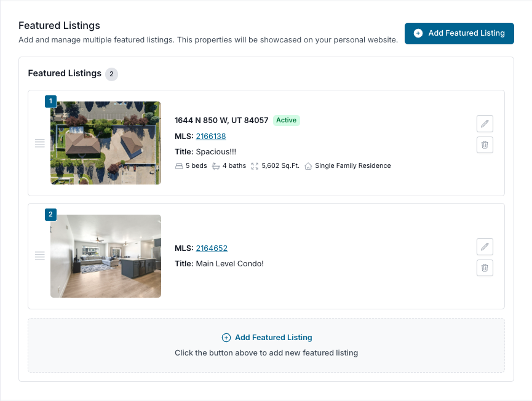532x401 pixels.
Task: Click the bathtub icon next to 4 baths
Action: (216, 166)
